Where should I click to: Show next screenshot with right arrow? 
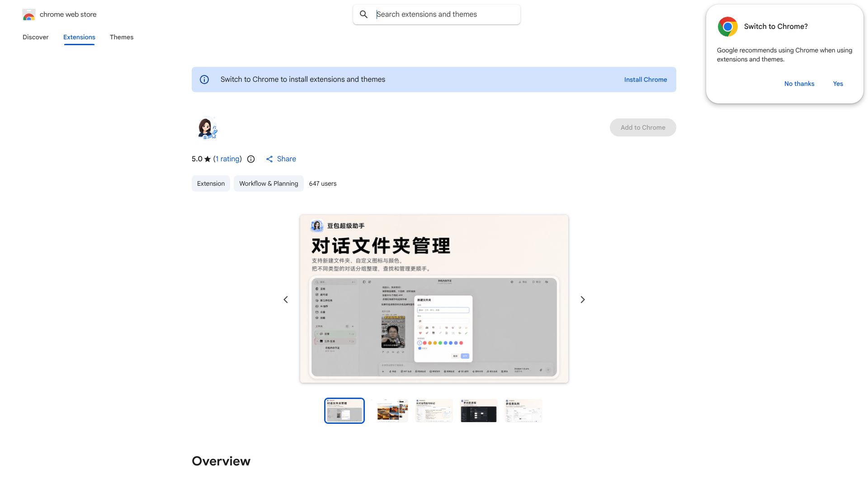click(583, 300)
